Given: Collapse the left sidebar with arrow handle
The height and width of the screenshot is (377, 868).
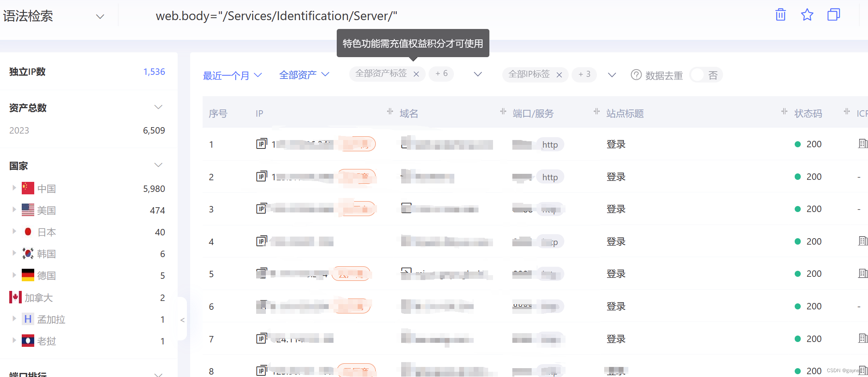Looking at the screenshot, I should click(182, 320).
